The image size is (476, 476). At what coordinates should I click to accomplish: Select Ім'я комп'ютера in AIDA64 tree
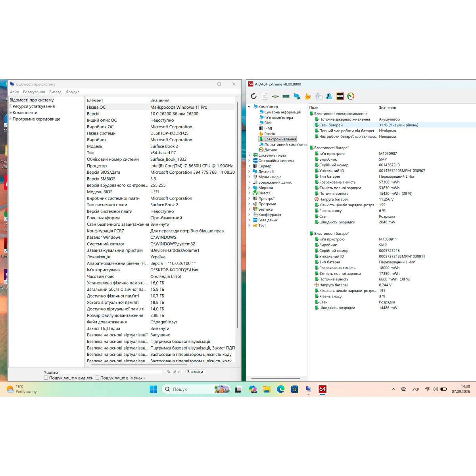(x=278, y=117)
